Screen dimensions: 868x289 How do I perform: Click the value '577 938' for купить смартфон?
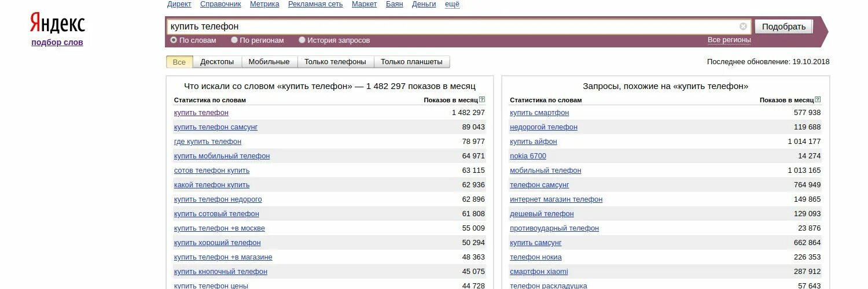[807, 113]
